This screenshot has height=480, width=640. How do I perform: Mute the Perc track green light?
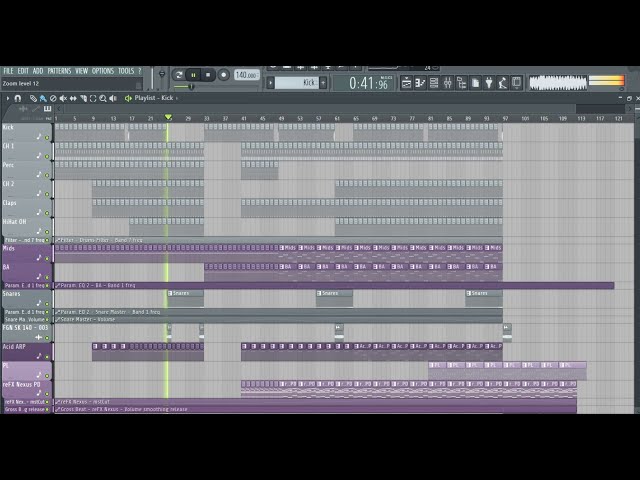click(47, 176)
